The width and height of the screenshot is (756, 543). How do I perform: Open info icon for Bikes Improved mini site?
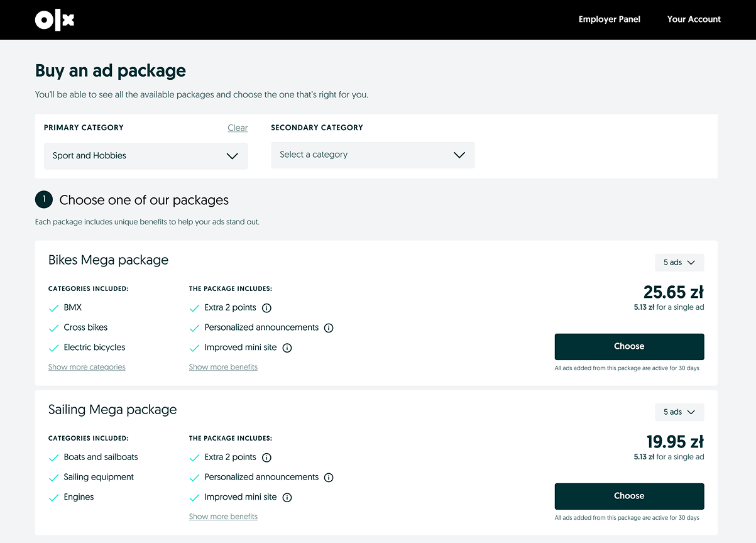point(287,348)
